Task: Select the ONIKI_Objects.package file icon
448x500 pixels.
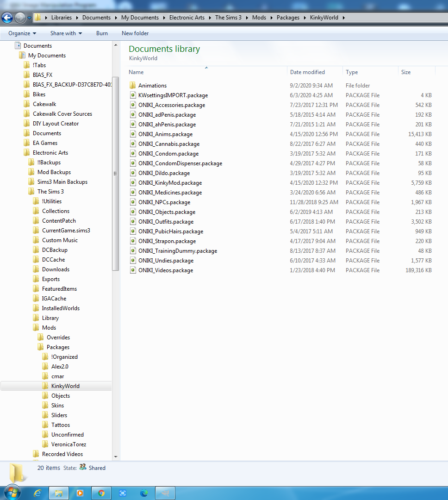Action: (133, 212)
